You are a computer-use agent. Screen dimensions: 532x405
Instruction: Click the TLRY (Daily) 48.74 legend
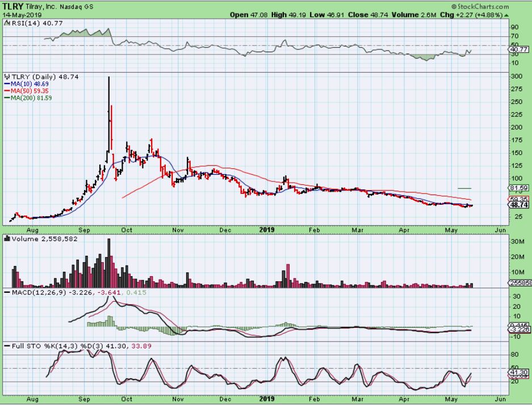click(45, 77)
